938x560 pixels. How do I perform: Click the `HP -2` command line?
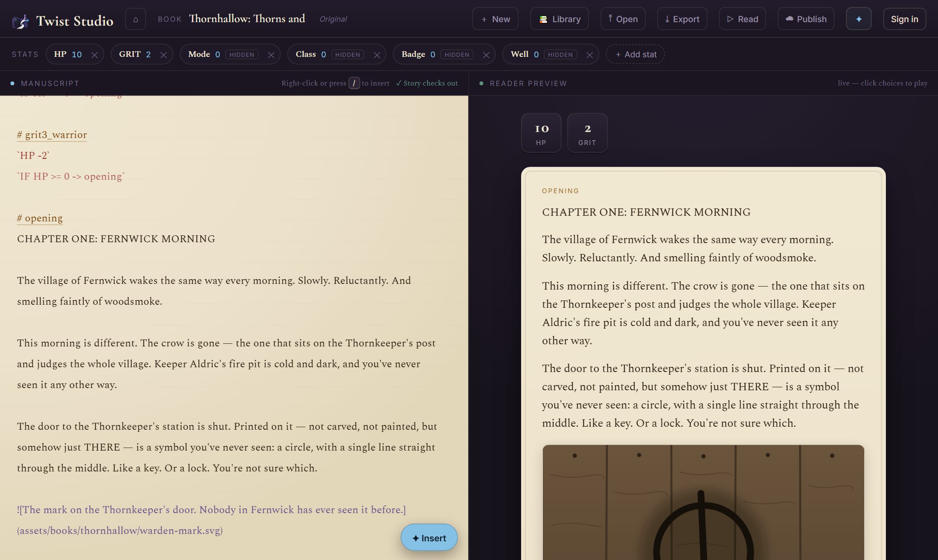tap(33, 155)
